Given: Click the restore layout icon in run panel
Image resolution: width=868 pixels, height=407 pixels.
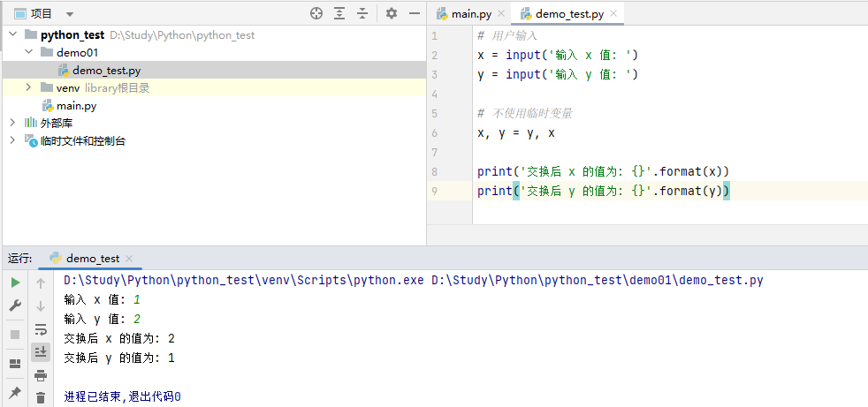Looking at the screenshot, I should pyautogui.click(x=16, y=364).
